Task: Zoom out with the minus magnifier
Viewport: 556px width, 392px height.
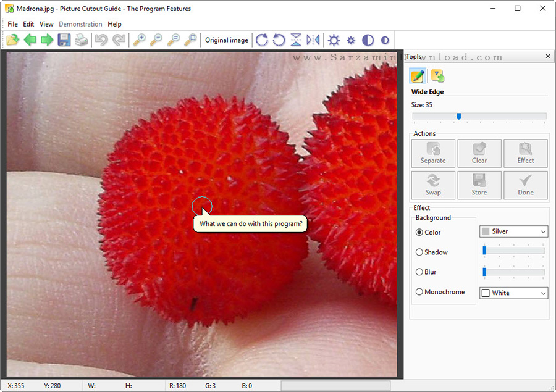Action: pos(156,40)
